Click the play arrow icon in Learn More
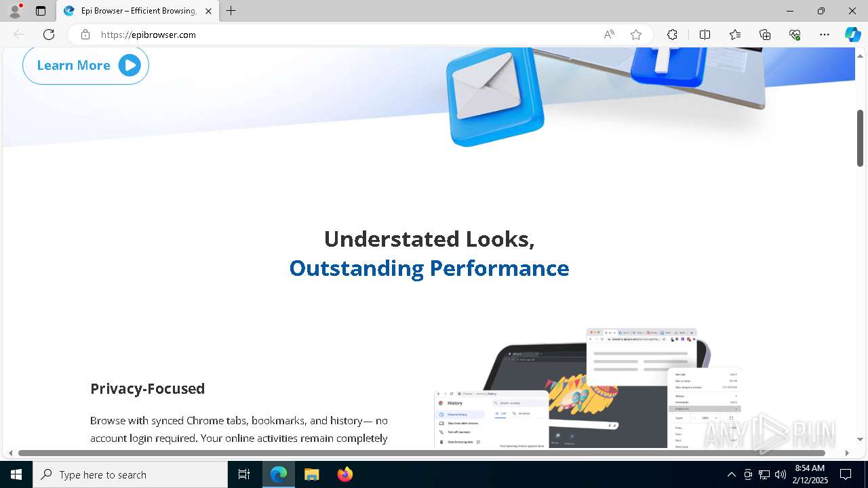This screenshot has width=868, height=488. point(129,65)
